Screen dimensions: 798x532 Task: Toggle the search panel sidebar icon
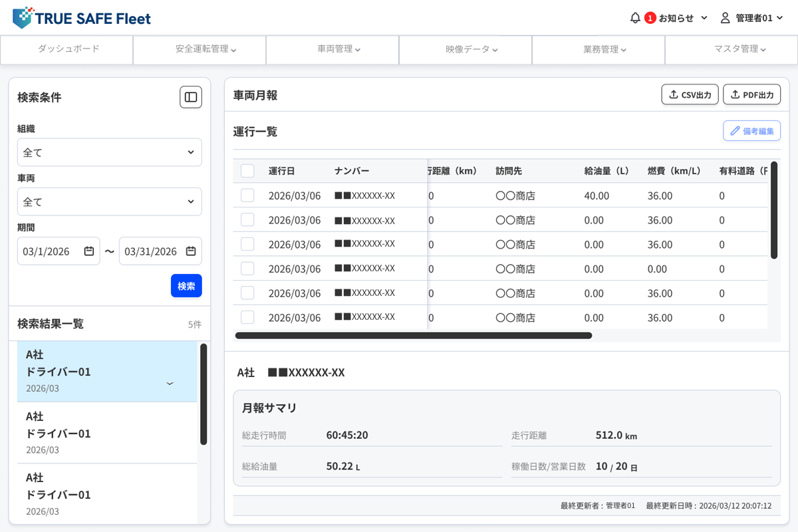click(x=191, y=97)
